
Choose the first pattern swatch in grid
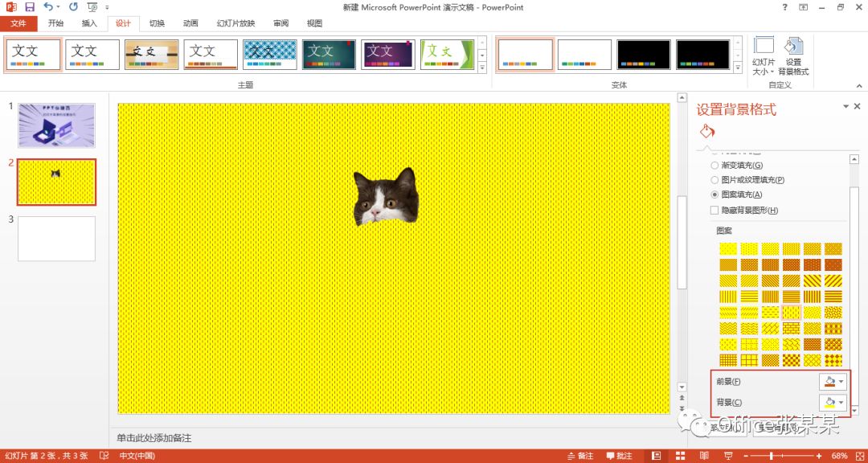pos(728,248)
